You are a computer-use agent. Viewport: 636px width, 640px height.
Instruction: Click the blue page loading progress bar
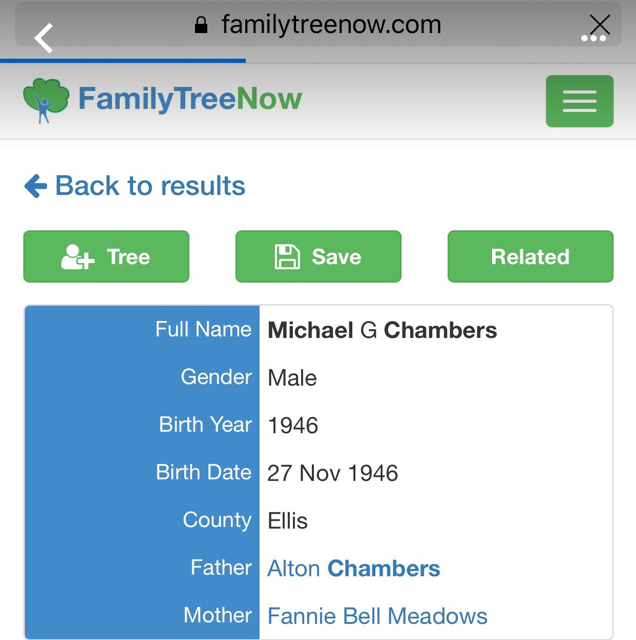click(x=122, y=61)
